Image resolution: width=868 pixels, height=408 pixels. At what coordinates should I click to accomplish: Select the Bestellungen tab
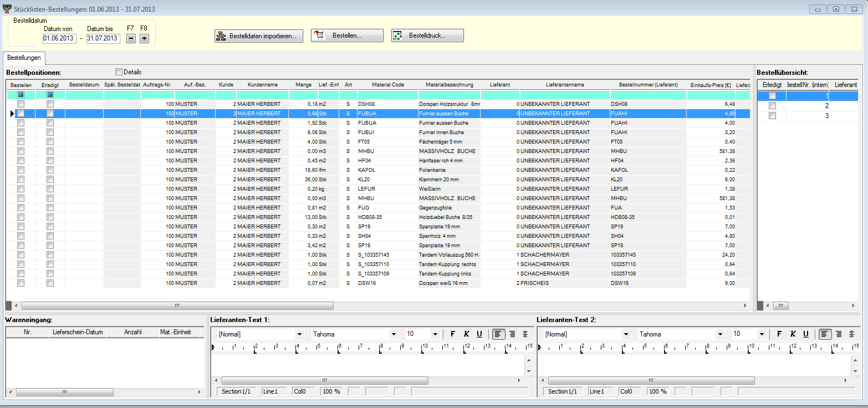click(24, 58)
